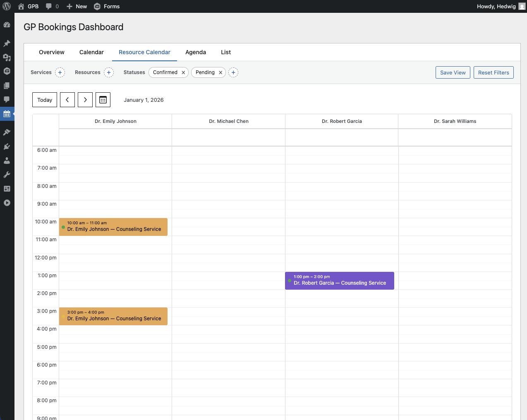The image size is (527, 420).
Task: Open Media library from sidebar icon
Action: (x=7, y=58)
